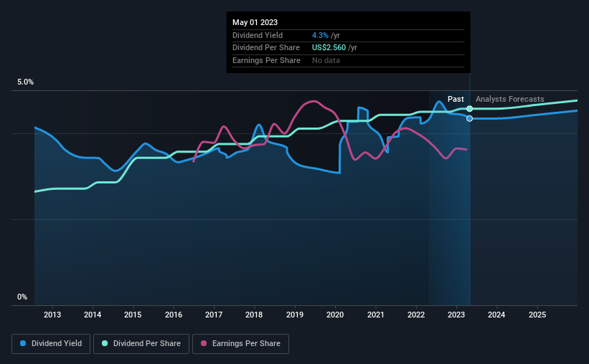Image resolution: width=589 pixels, height=364 pixels.
Task: Select the 2022 x-axis label
Action: pyautogui.click(x=416, y=315)
